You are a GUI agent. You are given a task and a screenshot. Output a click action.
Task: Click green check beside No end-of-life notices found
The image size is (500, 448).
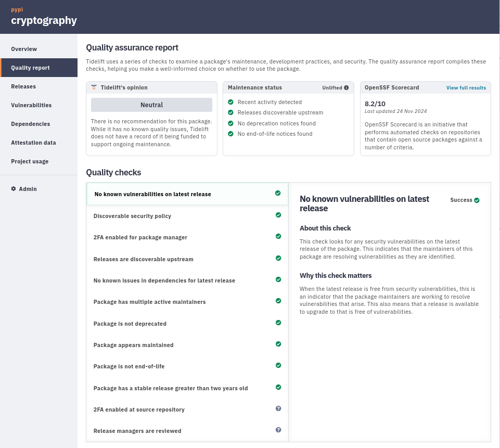point(230,134)
